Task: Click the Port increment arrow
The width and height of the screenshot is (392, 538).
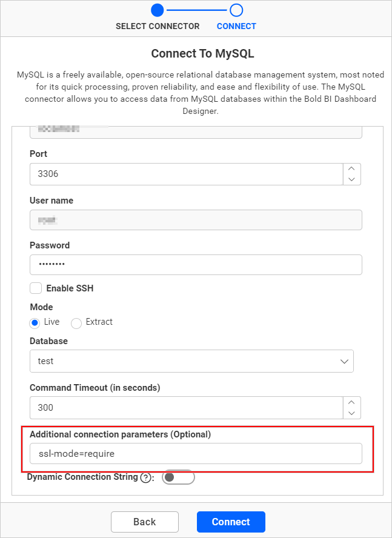Action: [351, 170]
